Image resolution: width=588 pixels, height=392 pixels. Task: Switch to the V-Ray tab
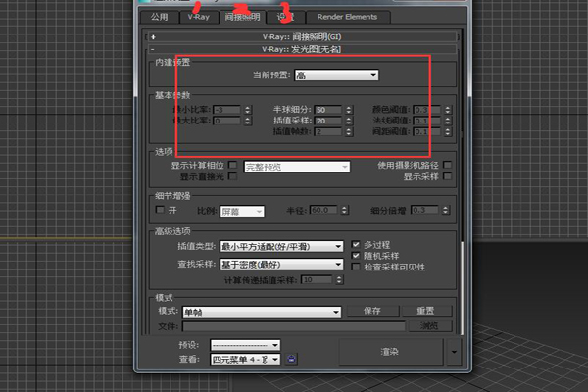click(198, 17)
